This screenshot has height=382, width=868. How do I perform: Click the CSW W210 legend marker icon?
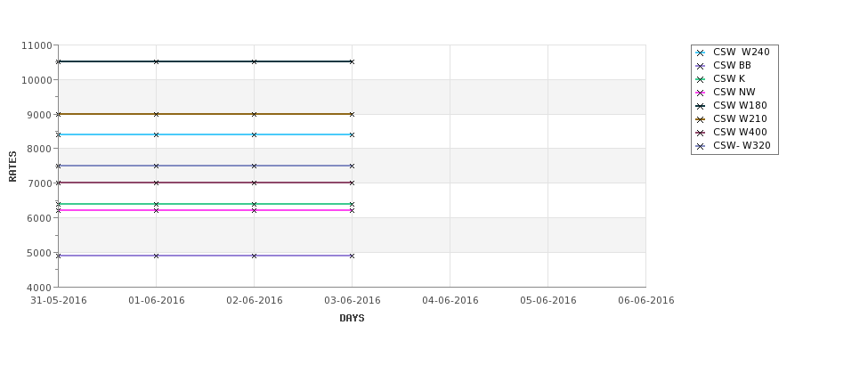click(x=701, y=119)
